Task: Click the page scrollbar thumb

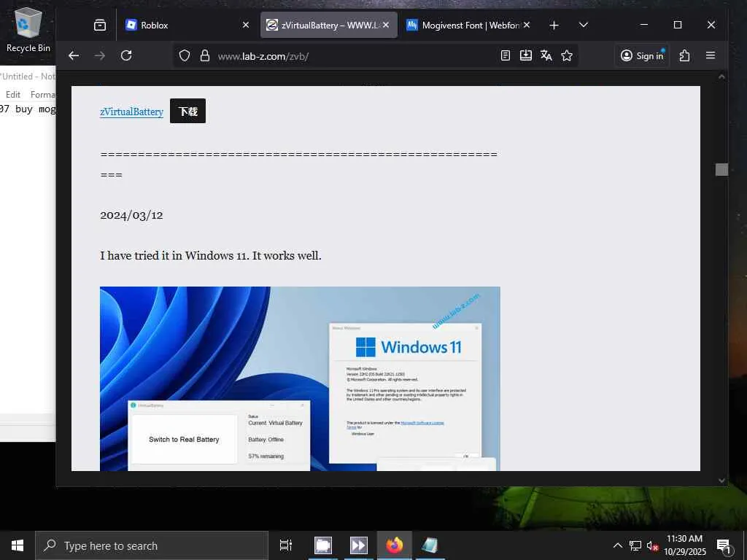Action: pyautogui.click(x=721, y=169)
